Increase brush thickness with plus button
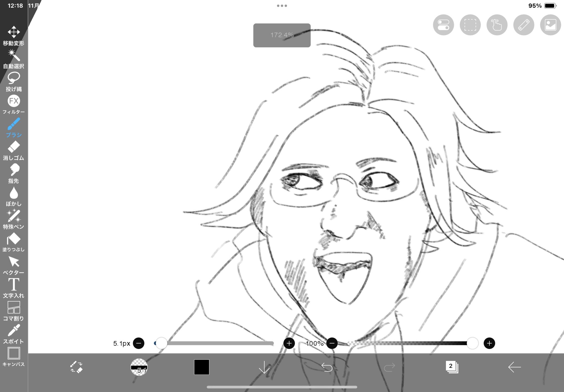 tap(289, 343)
